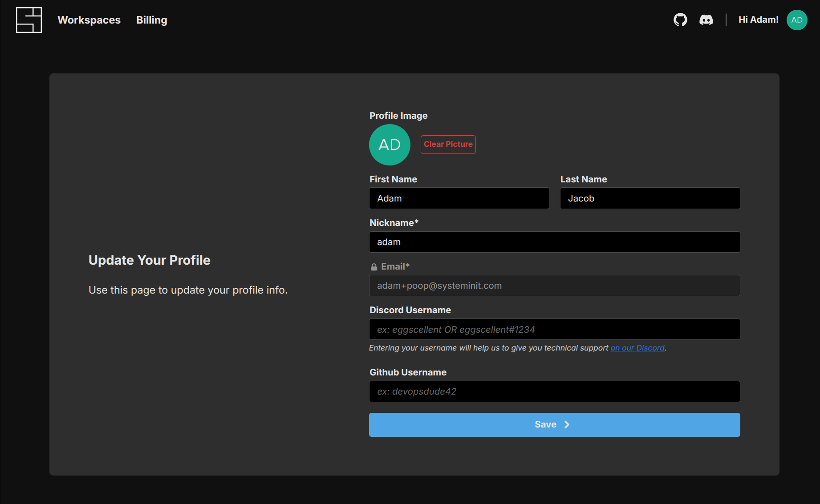
Task: Focus the Discord Username input
Action: (x=554, y=329)
